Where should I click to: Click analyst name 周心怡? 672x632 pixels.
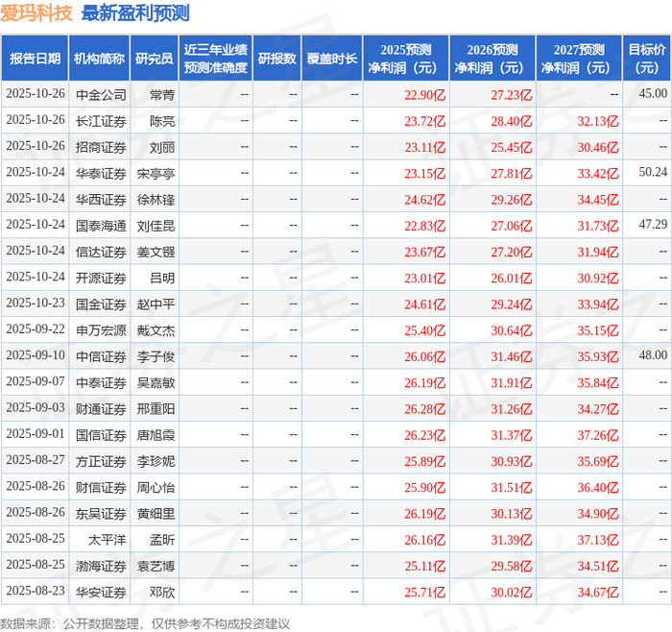(x=156, y=488)
